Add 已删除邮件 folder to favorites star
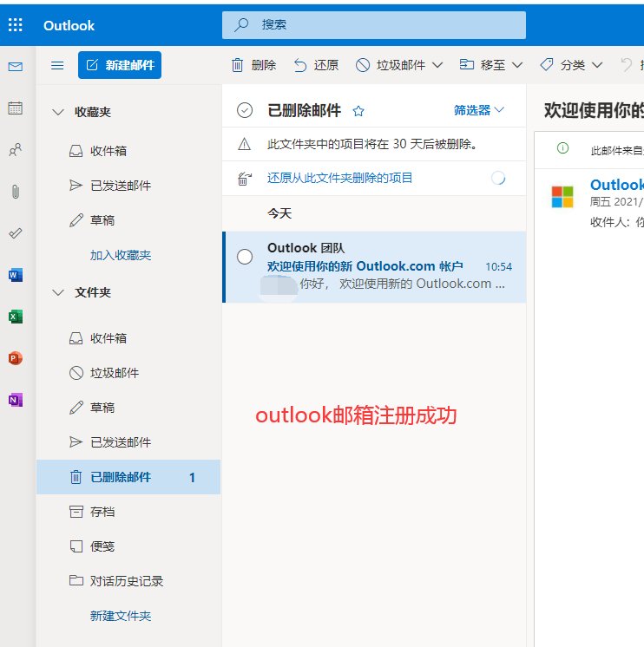Screen dimensions: 644x647 tap(358, 111)
